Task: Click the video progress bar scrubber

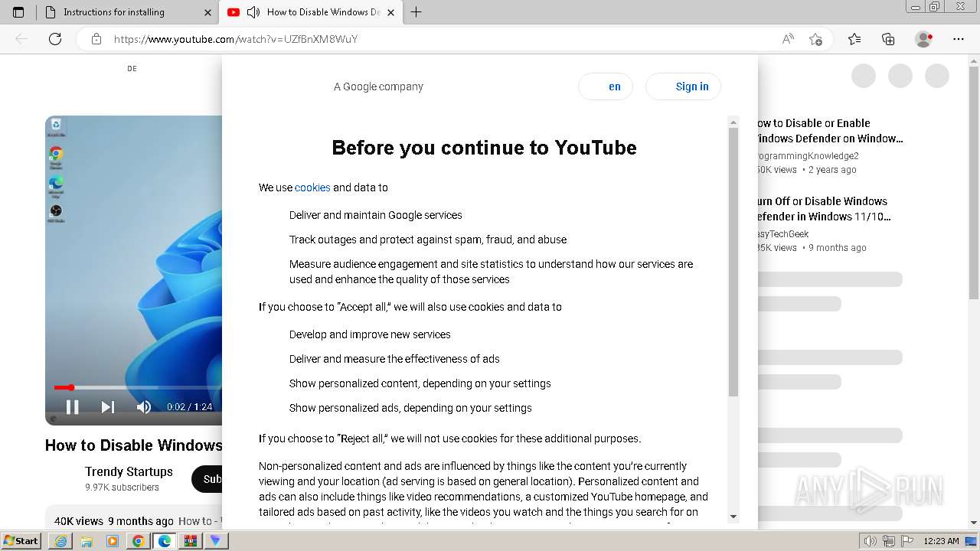Action: pyautogui.click(x=70, y=388)
